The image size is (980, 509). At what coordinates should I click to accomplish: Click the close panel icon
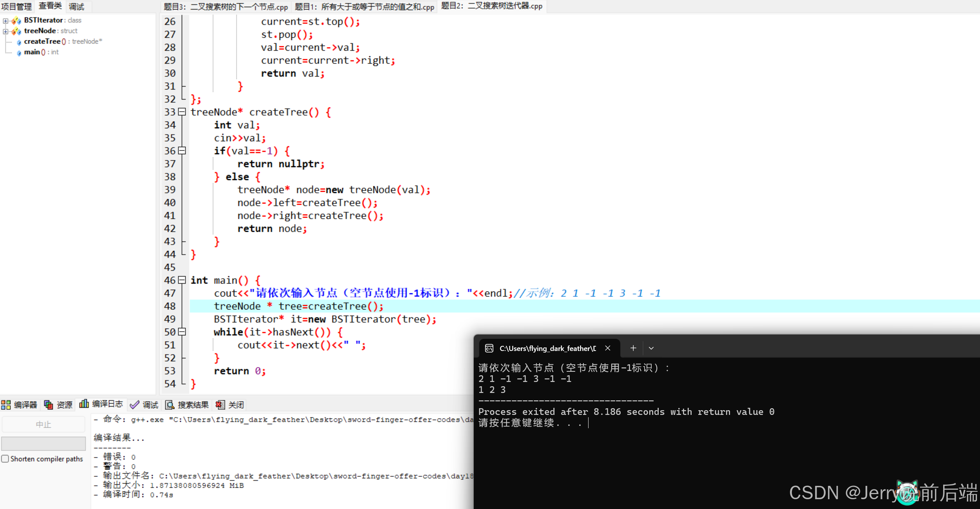click(x=220, y=405)
